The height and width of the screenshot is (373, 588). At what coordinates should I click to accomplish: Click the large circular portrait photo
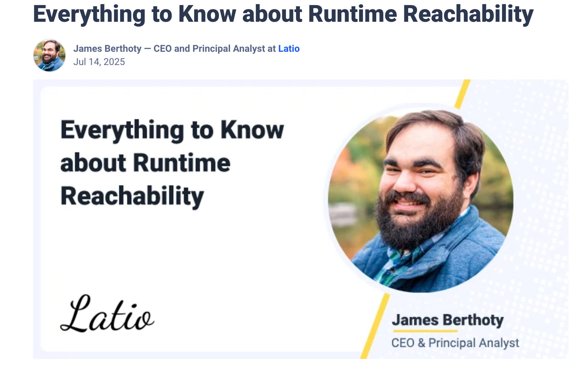coord(420,200)
